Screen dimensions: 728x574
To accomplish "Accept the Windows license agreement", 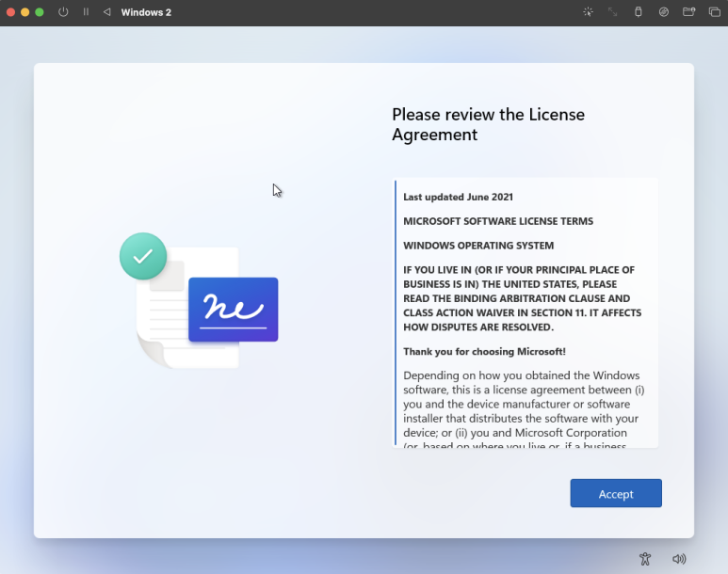I will (616, 493).
